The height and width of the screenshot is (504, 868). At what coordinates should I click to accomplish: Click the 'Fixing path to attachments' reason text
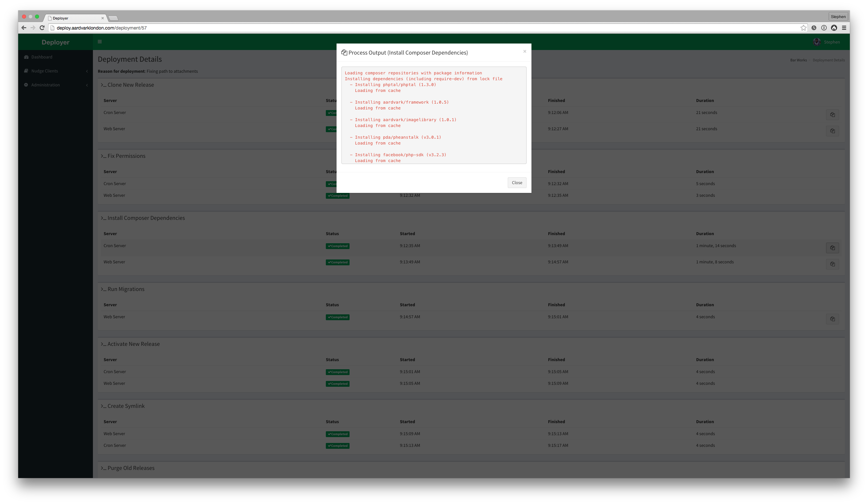pos(172,72)
